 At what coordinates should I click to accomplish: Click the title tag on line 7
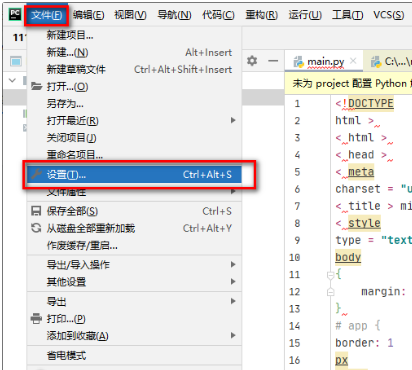point(364,206)
